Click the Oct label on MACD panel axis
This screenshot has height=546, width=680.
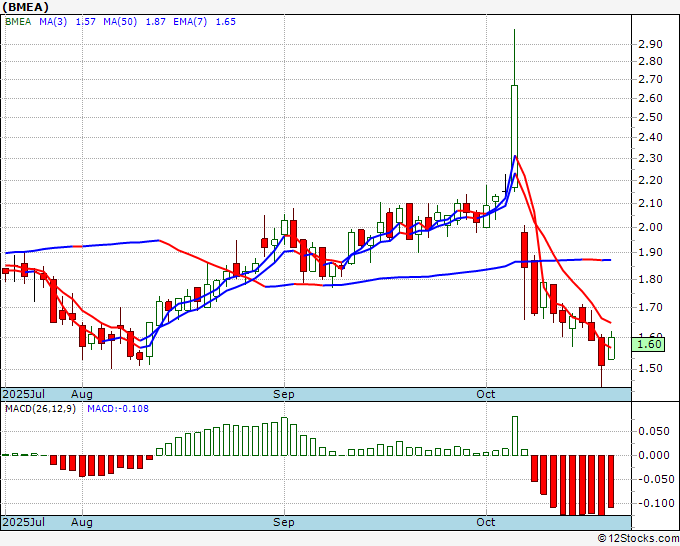click(x=486, y=522)
